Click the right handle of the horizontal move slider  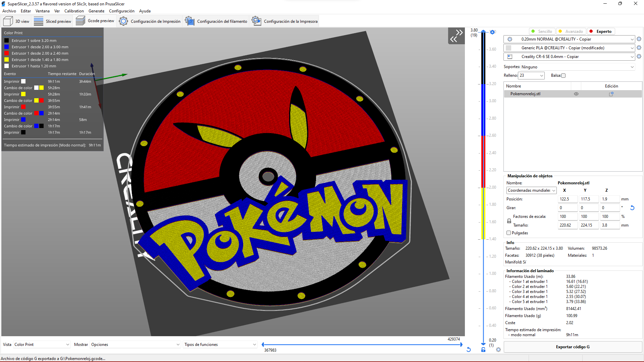[462, 345]
